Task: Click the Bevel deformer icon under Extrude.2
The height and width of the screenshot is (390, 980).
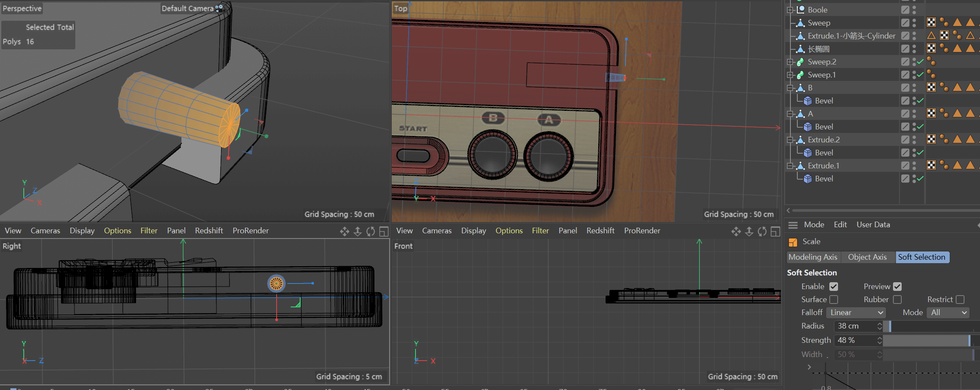Action: point(808,153)
